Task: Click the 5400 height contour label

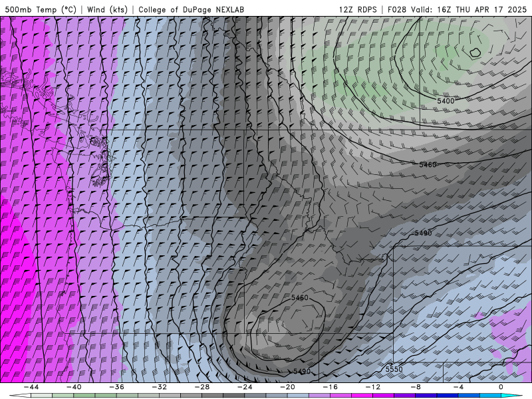Action: [x=446, y=101]
